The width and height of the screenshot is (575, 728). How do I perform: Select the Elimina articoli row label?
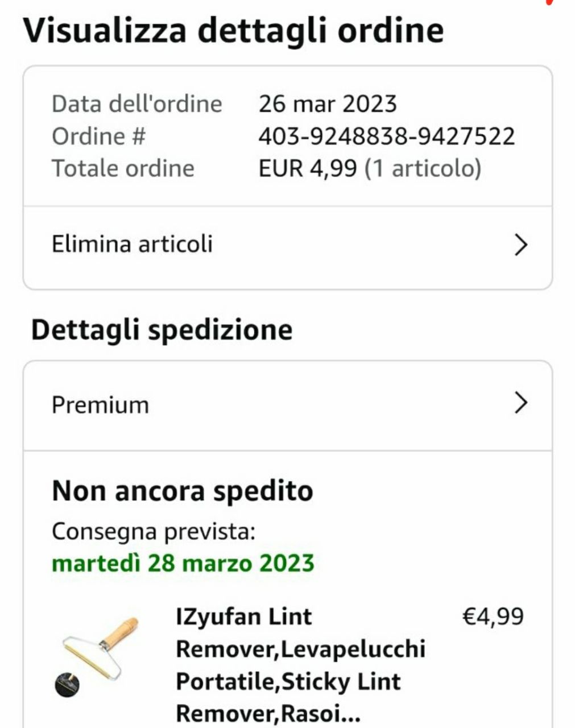(x=132, y=244)
